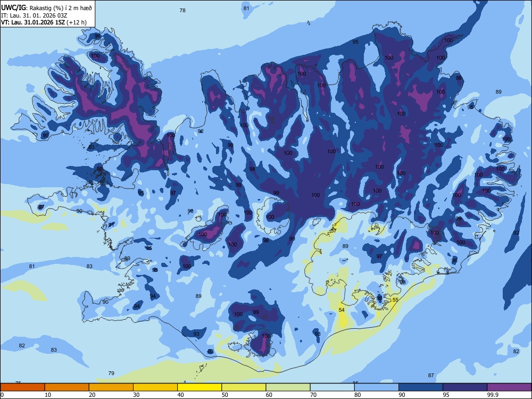Click the dark orange 0–10 legend swatch
The height and width of the screenshot is (399, 532).
tap(22, 387)
